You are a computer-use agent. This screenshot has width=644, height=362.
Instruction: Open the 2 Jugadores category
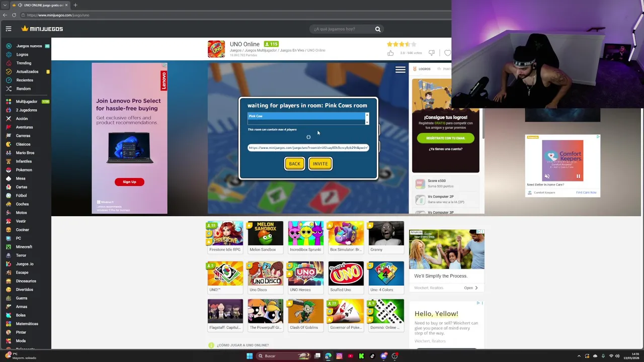coord(26,110)
